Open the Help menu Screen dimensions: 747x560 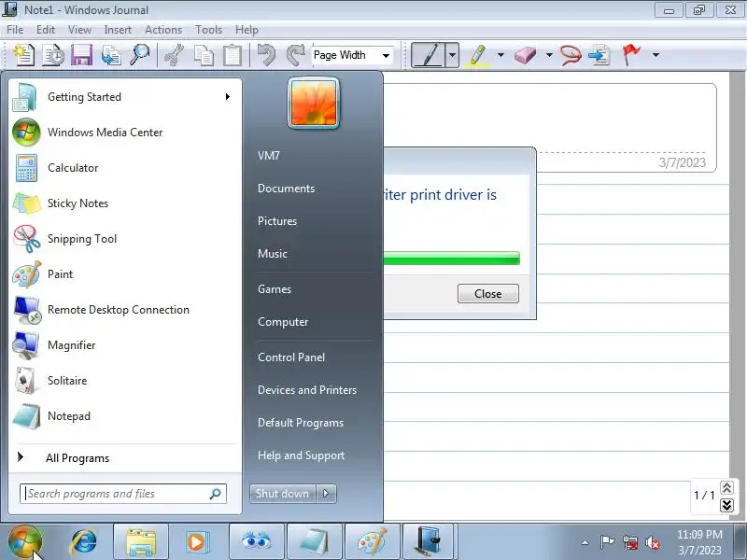[247, 30]
